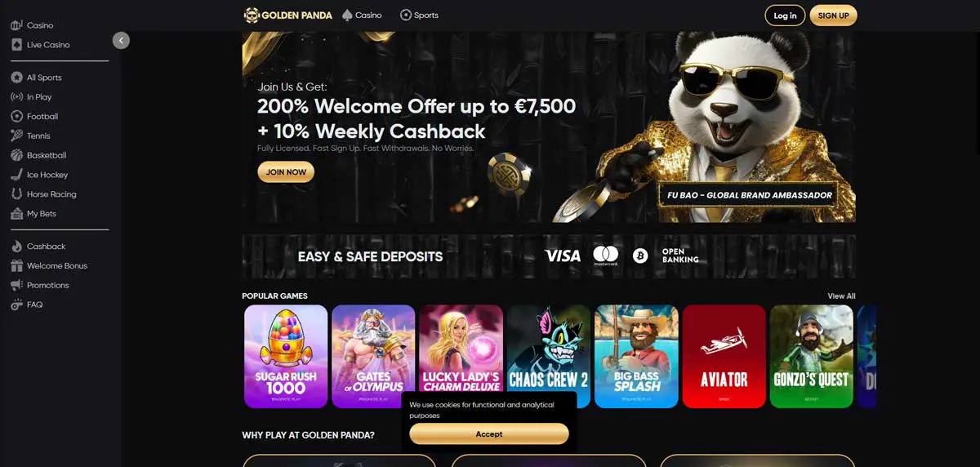Switch to the Casino tab in header
Image resolution: width=980 pixels, height=467 pixels.
point(362,15)
